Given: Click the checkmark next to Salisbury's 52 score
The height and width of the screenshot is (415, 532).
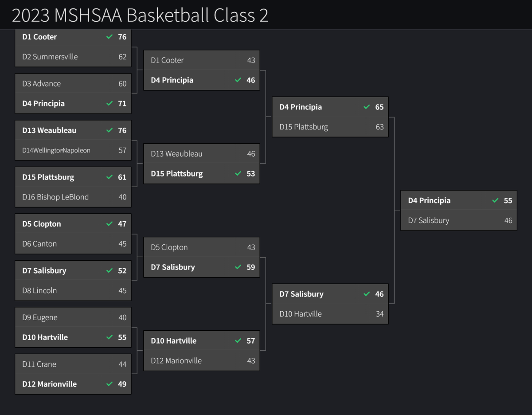Looking at the screenshot, I should 110,270.
